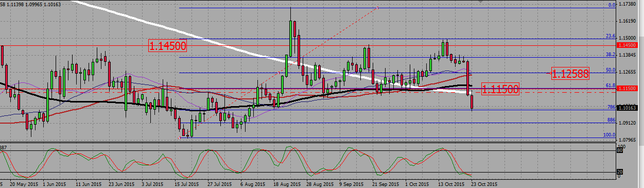Click the 1 Jun 2015 date label
Image resolution: width=644 pixels, height=188 pixels.
click(55, 184)
